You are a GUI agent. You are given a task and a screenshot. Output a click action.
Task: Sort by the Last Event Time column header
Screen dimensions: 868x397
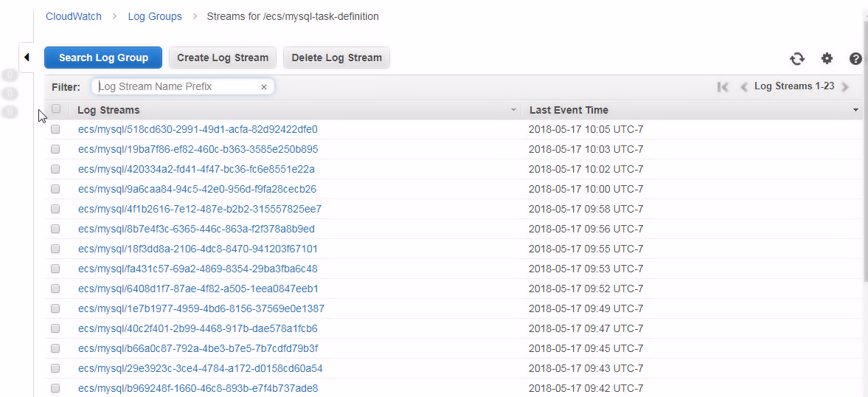pos(569,110)
